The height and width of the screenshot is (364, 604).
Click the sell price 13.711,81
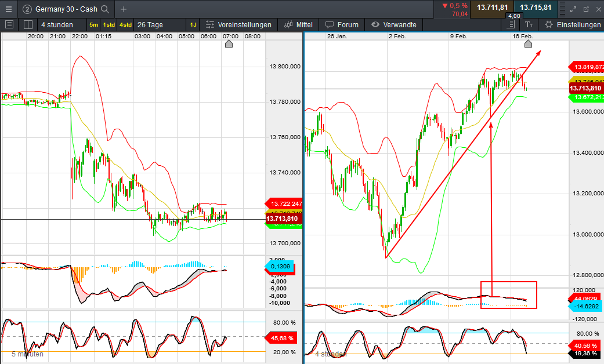[x=492, y=8]
